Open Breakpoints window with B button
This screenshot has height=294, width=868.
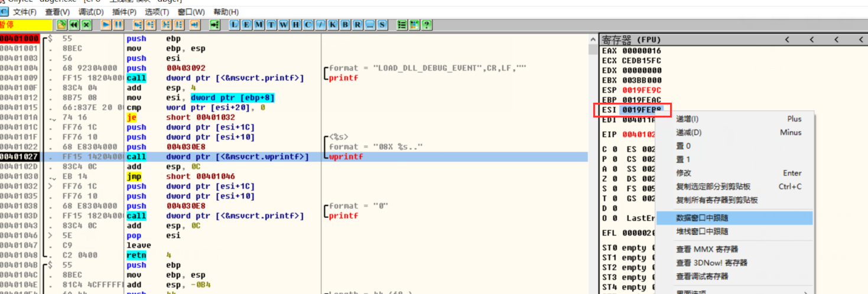click(x=345, y=25)
